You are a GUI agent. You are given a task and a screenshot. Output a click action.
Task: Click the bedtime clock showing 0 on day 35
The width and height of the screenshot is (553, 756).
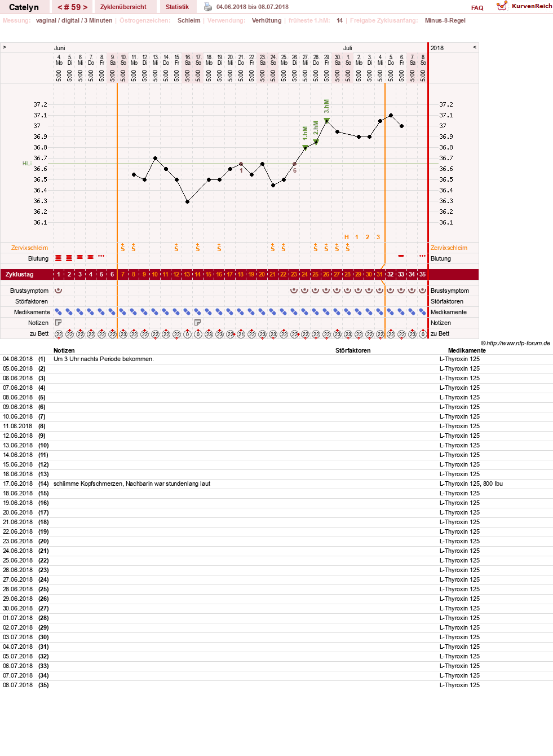(423, 334)
